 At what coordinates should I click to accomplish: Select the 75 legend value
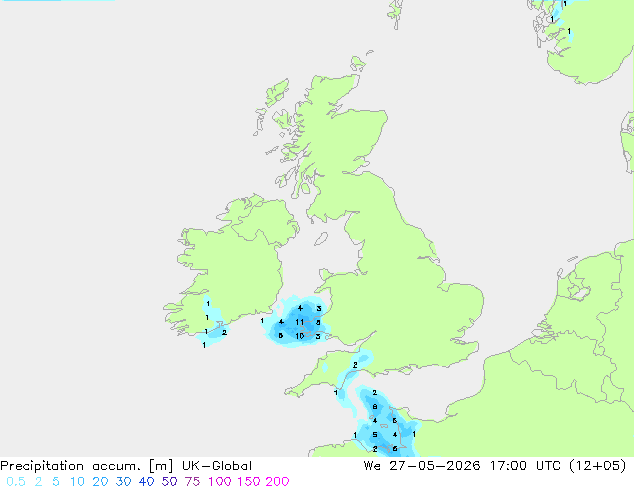coord(192,482)
